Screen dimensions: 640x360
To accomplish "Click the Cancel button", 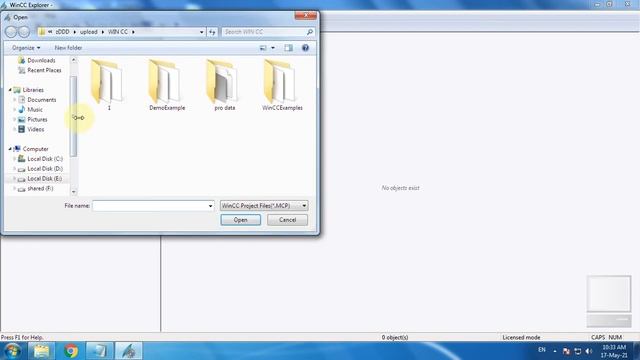I will [287, 220].
